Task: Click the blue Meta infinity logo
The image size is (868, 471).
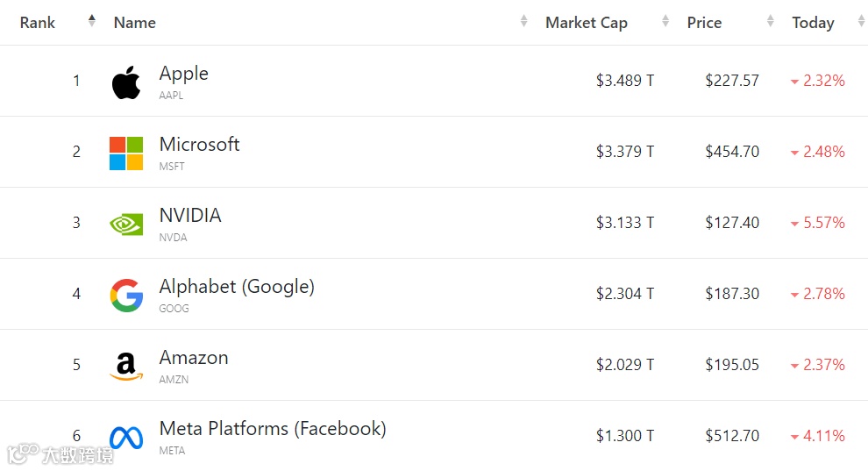Action: 126,437
